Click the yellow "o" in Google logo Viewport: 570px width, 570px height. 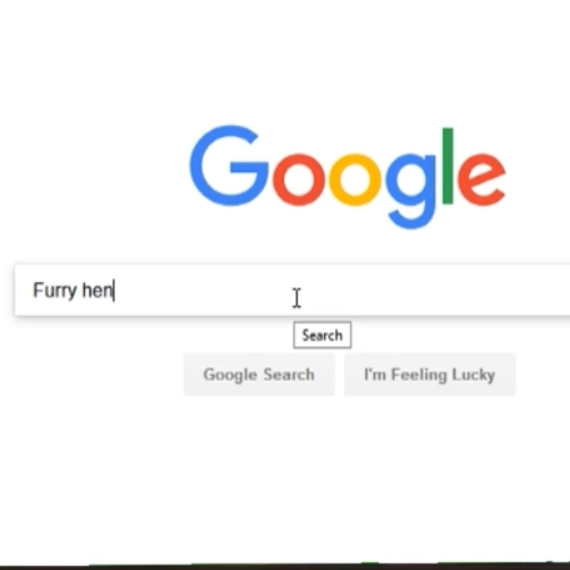coord(355,180)
